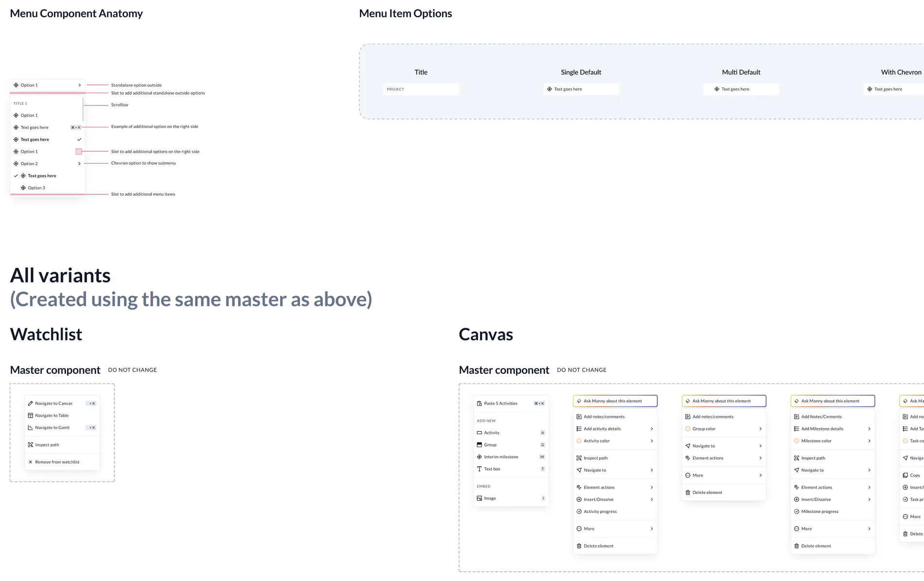Click the cut-off Ask Manny button at far right
The image size is (924, 581).
point(912,401)
